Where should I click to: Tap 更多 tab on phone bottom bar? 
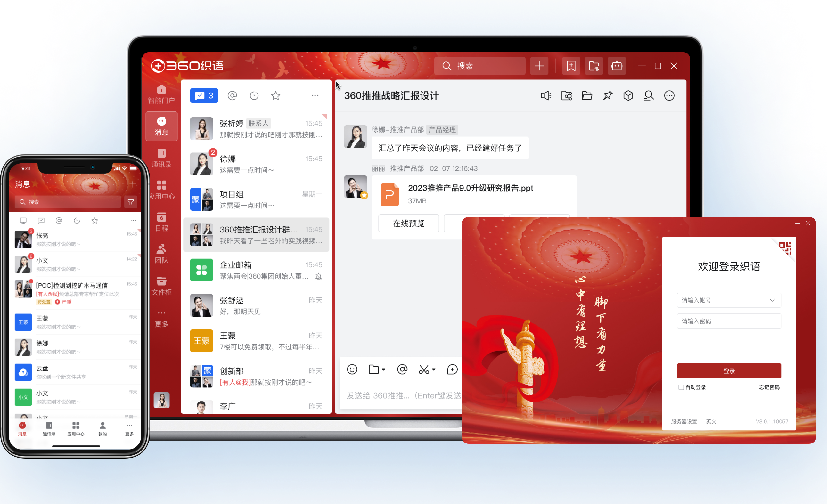point(129,428)
